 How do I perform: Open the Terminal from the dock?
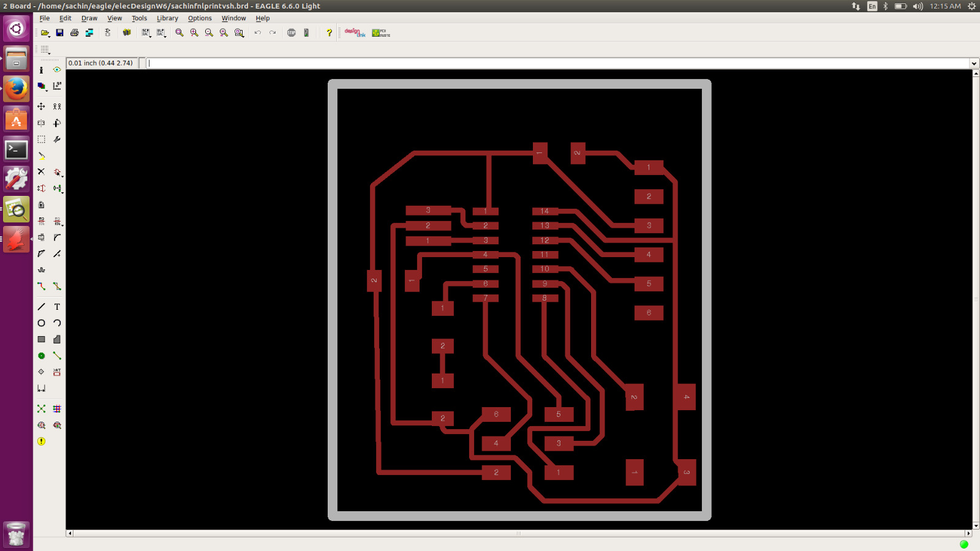pos(16,149)
